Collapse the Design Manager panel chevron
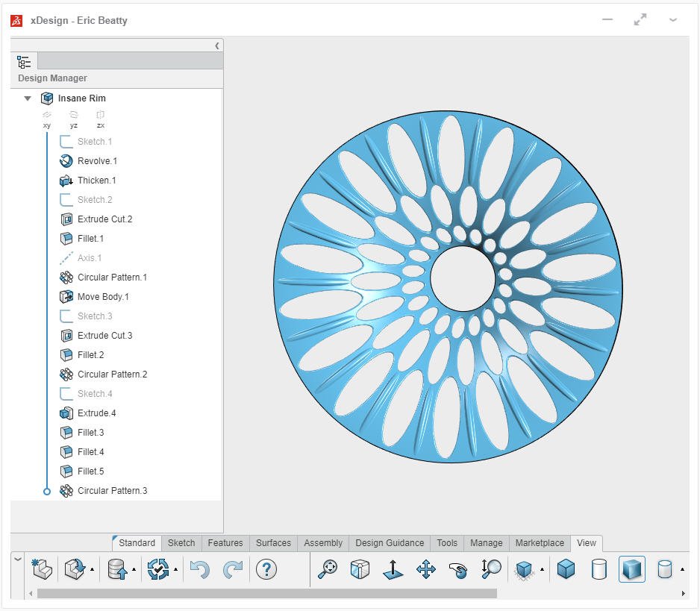Screen dimensions: 700x611 (x=217, y=45)
